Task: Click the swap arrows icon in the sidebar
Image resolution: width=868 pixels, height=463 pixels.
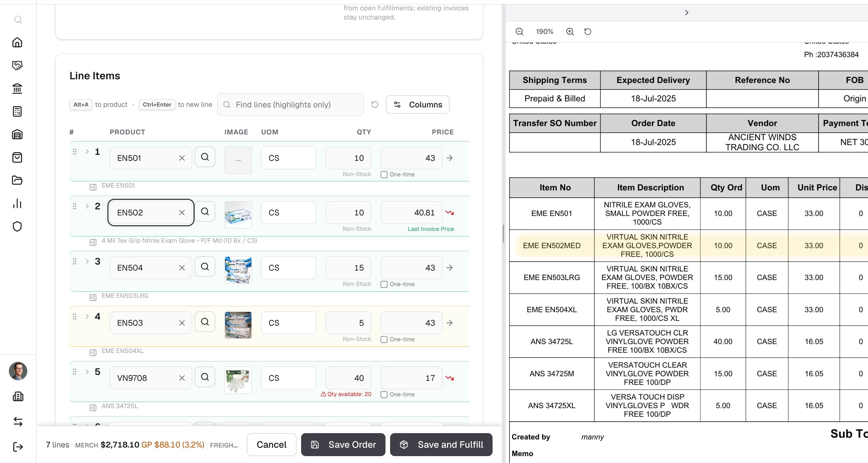Action: click(x=18, y=422)
